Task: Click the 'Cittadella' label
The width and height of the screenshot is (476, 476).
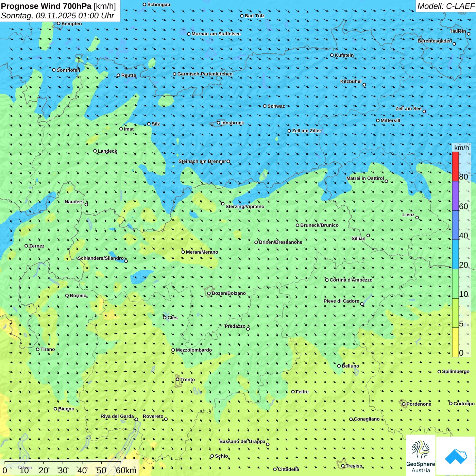Action: (288, 469)
